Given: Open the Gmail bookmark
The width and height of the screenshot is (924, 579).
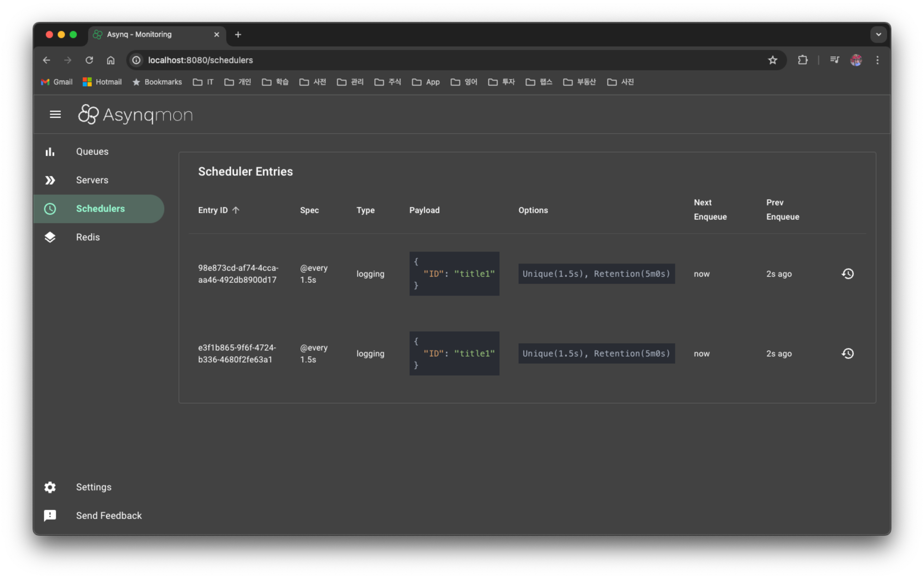Looking at the screenshot, I should click(56, 82).
